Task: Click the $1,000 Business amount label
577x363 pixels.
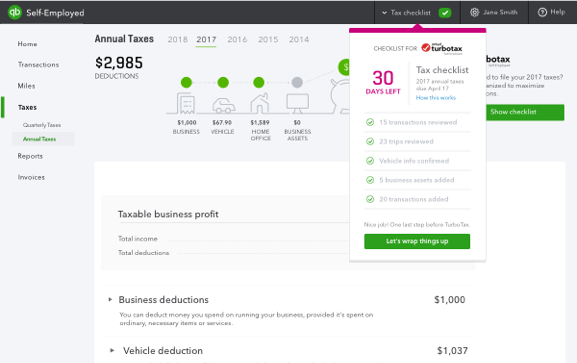Action: [187, 123]
